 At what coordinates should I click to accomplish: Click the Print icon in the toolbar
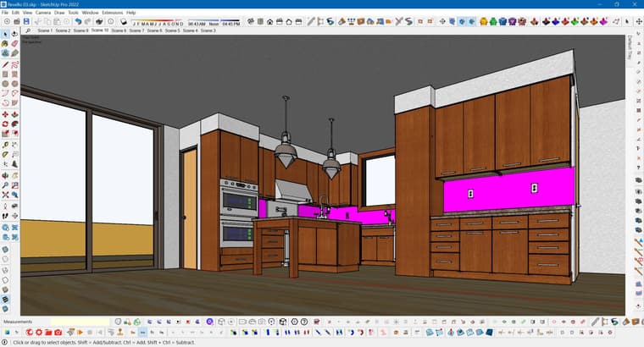[100, 21]
